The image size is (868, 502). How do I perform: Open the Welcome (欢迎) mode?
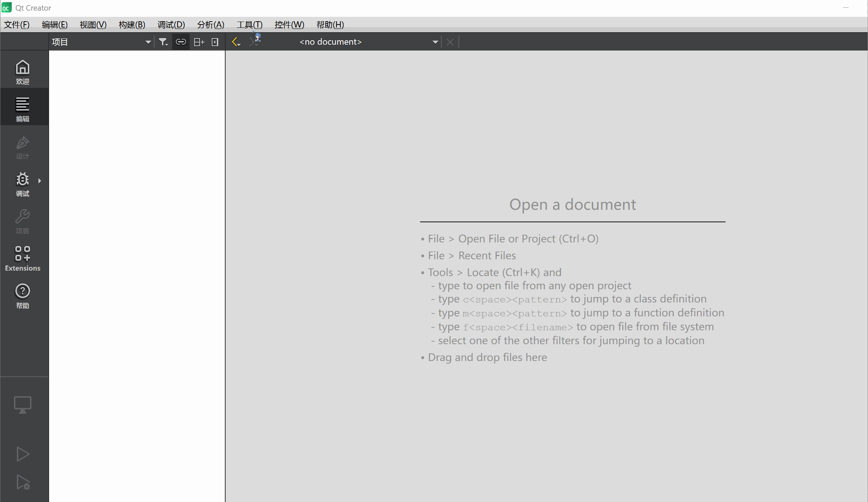coord(22,72)
